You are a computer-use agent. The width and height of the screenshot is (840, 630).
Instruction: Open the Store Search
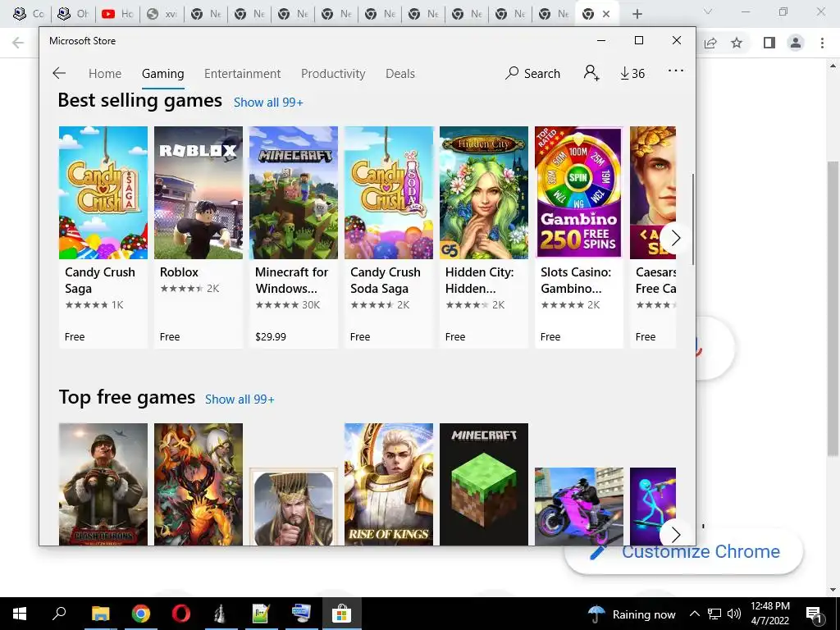(532, 73)
